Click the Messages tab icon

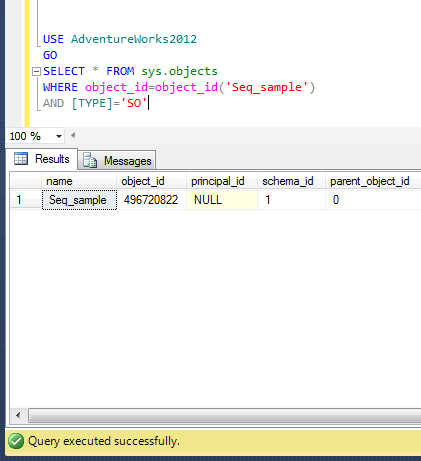click(90, 160)
